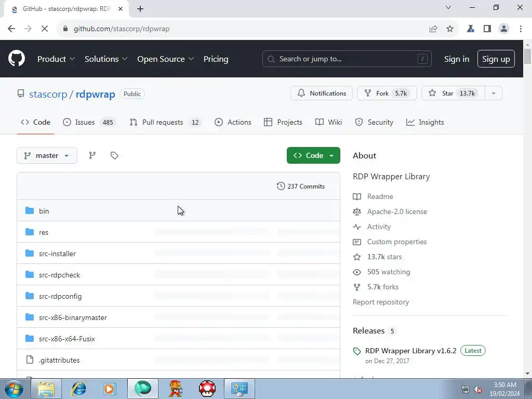Toggle the Chrome side panel icon

487,29
